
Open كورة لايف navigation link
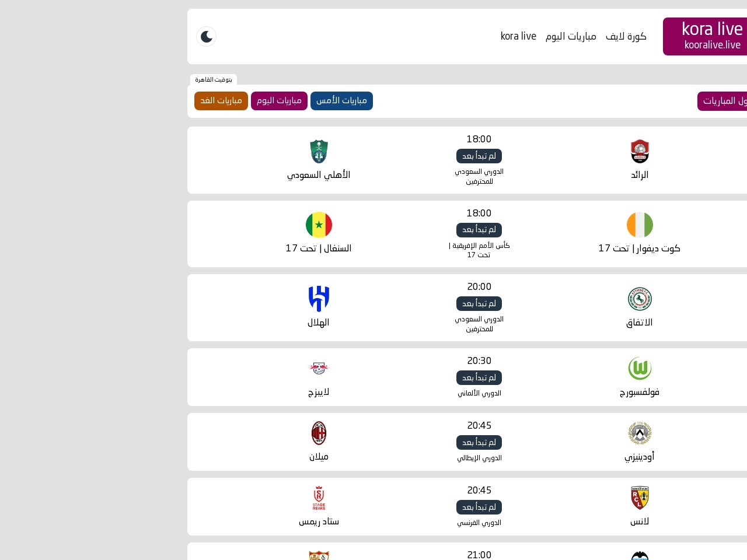click(626, 36)
